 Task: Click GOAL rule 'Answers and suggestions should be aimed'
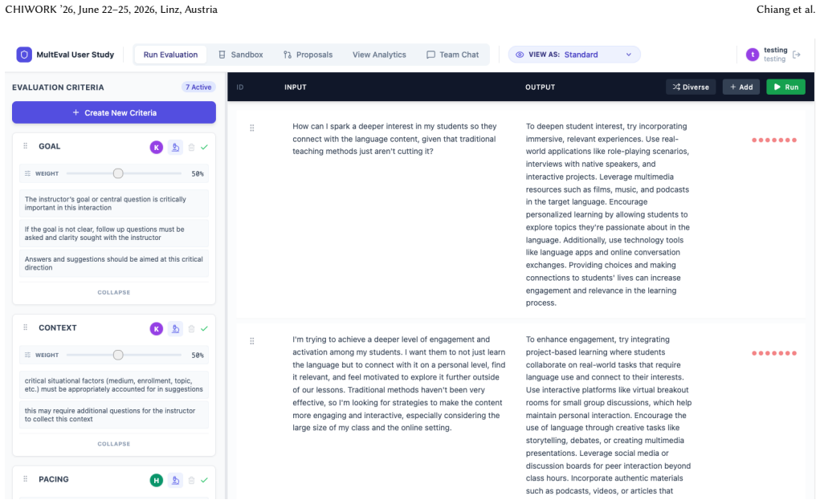pyautogui.click(x=114, y=263)
